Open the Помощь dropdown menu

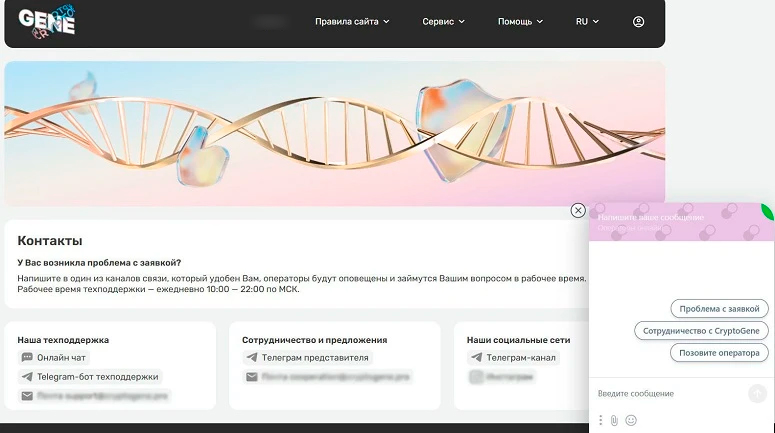[x=520, y=21]
